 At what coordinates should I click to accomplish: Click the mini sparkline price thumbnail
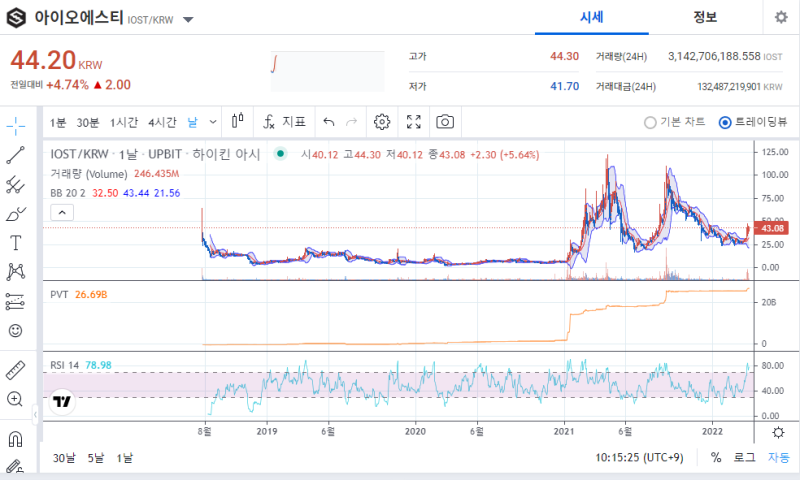(x=328, y=71)
